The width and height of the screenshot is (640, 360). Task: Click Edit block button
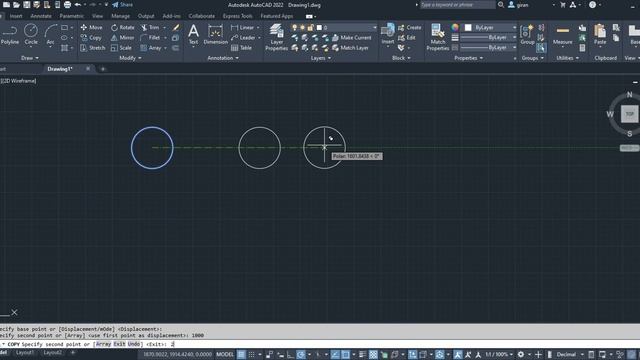[407, 38]
